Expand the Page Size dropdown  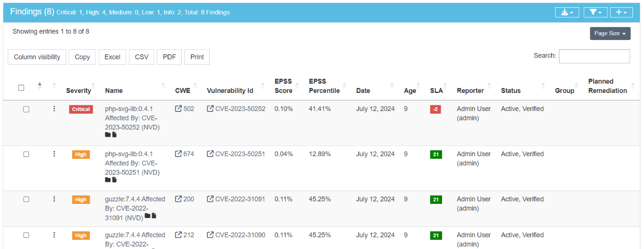click(x=610, y=34)
